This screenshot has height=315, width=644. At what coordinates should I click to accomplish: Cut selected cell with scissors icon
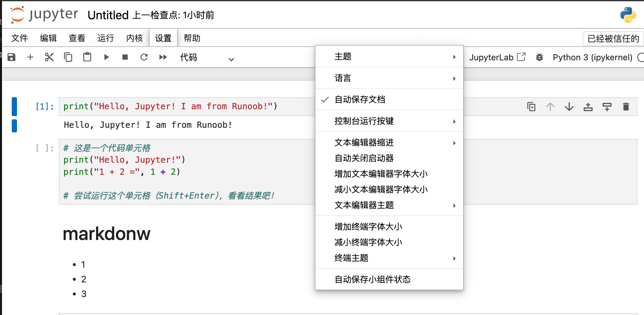pos(49,57)
